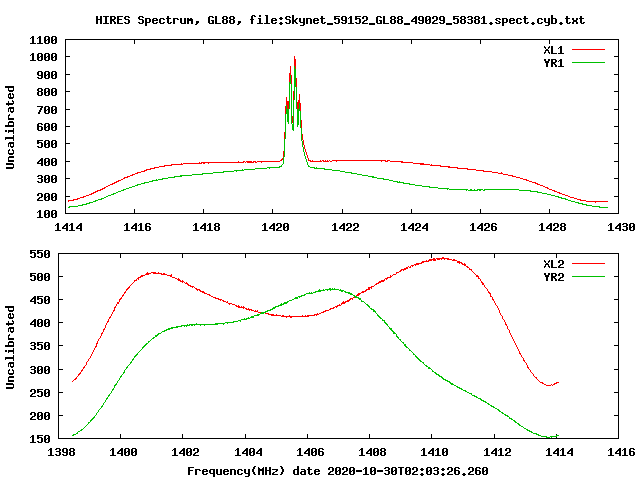This screenshot has height=480, width=640.
Task: Click the red XL1 legend line sample
Action: (588, 50)
